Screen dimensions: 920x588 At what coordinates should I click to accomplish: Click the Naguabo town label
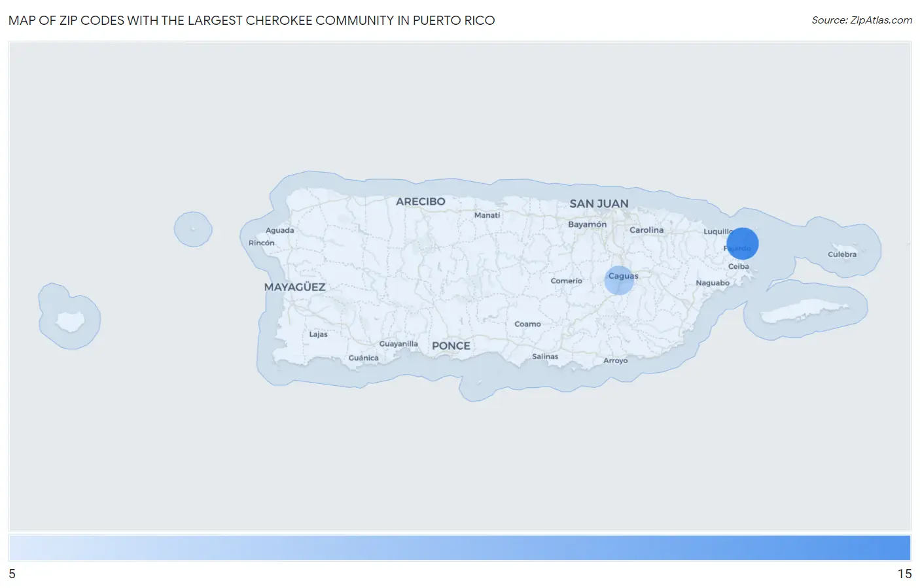click(713, 283)
